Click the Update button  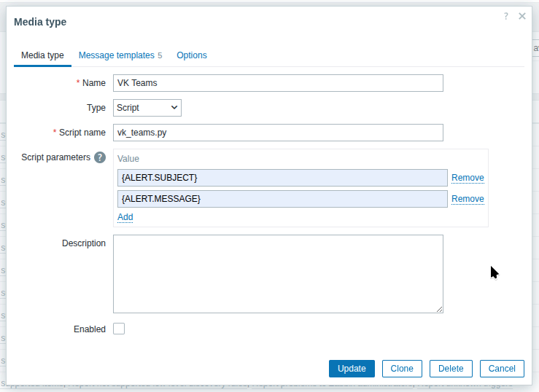pyautogui.click(x=352, y=369)
